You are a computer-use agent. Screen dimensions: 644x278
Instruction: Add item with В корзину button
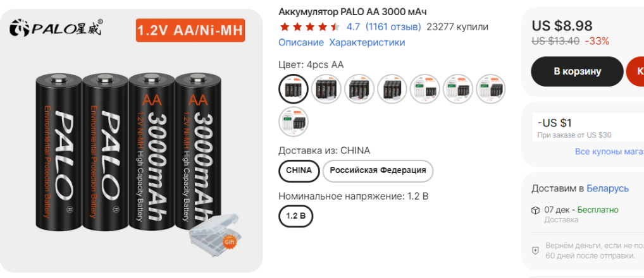click(577, 71)
